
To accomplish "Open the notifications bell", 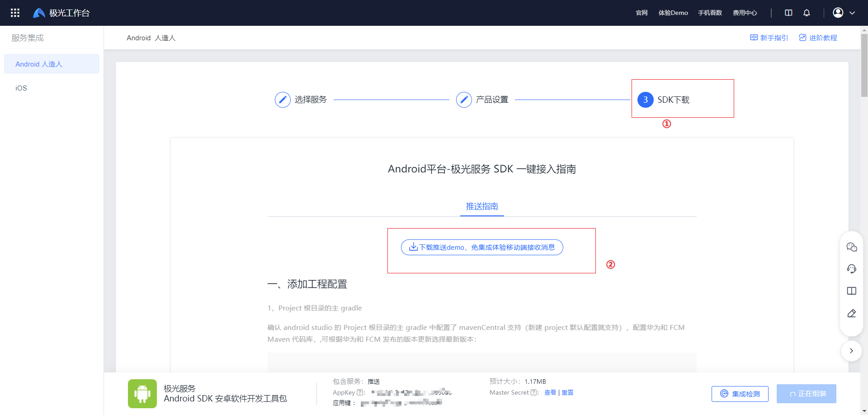I will click(807, 13).
